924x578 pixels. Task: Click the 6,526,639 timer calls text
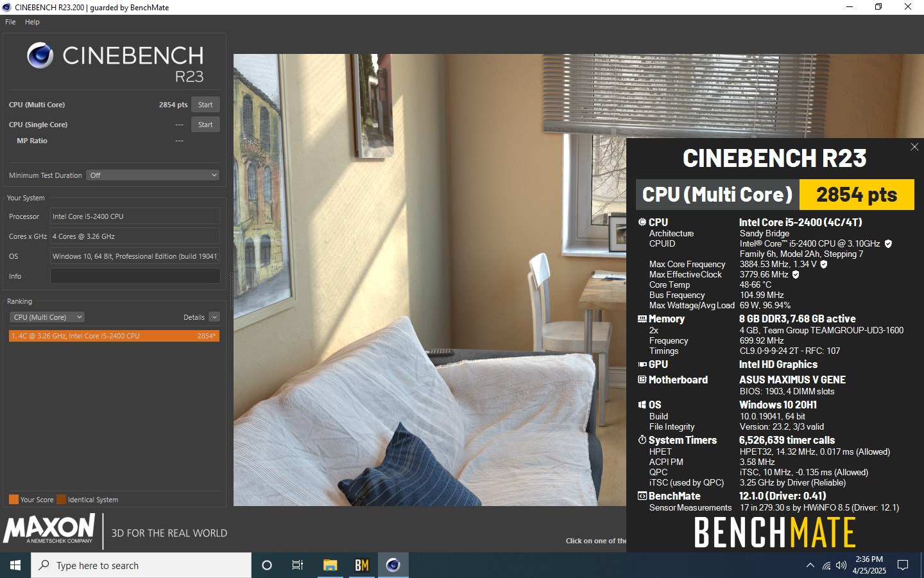(787, 440)
